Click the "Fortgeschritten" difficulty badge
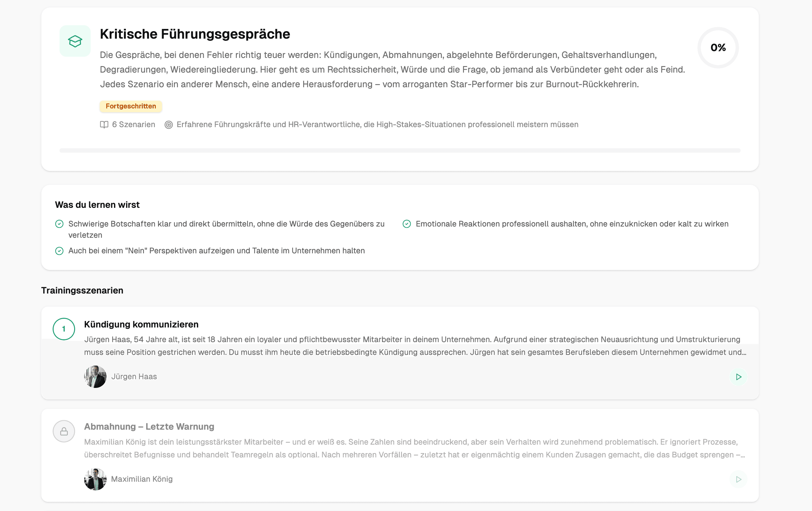The width and height of the screenshot is (812, 511). (131, 106)
